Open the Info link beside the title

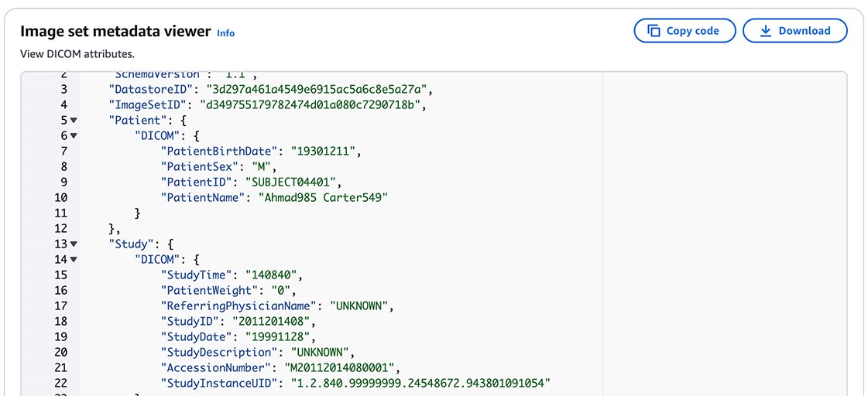point(225,33)
